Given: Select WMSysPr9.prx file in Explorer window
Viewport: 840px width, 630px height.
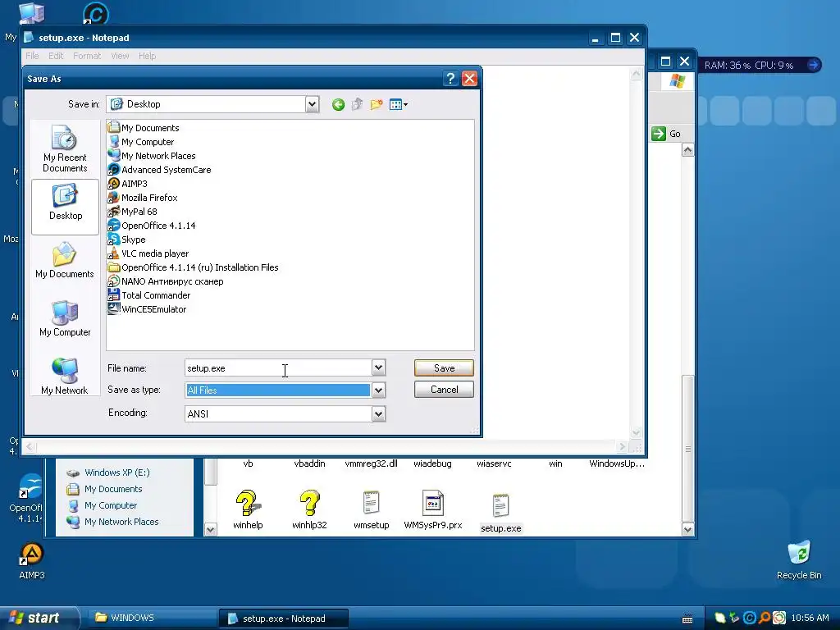Looking at the screenshot, I should [433, 510].
